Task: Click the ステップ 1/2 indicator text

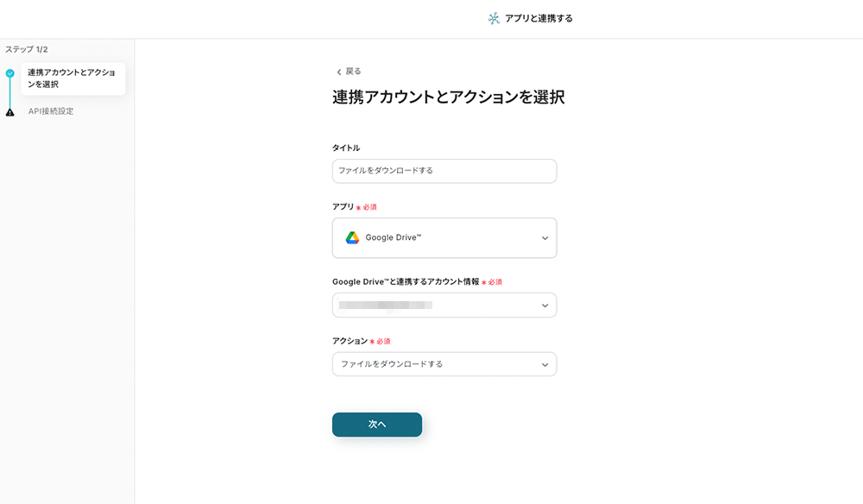Action: (27, 50)
